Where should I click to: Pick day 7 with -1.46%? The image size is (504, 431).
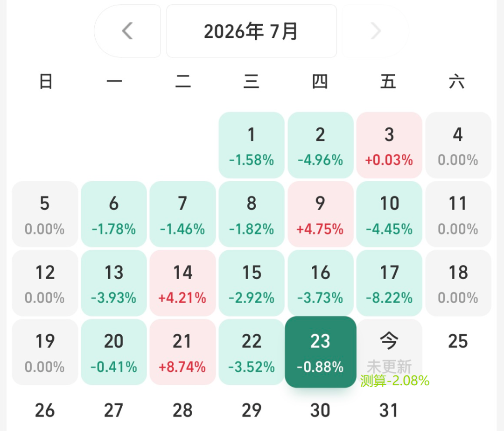pyautogui.click(x=182, y=214)
